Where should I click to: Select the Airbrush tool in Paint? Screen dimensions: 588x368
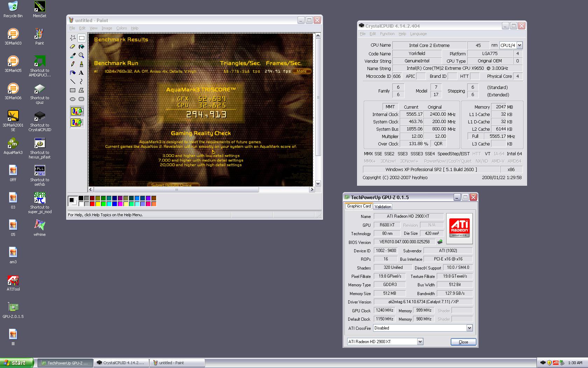pyautogui.click(x=73, y=73)
